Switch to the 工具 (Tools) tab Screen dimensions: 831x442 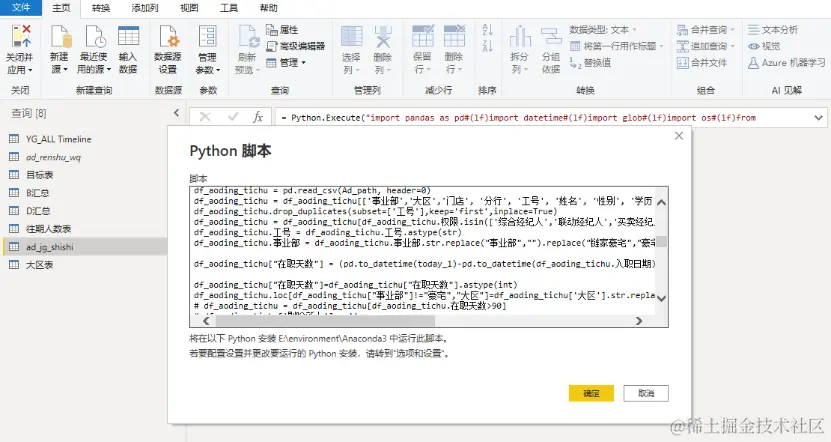[x=229, y=8]
